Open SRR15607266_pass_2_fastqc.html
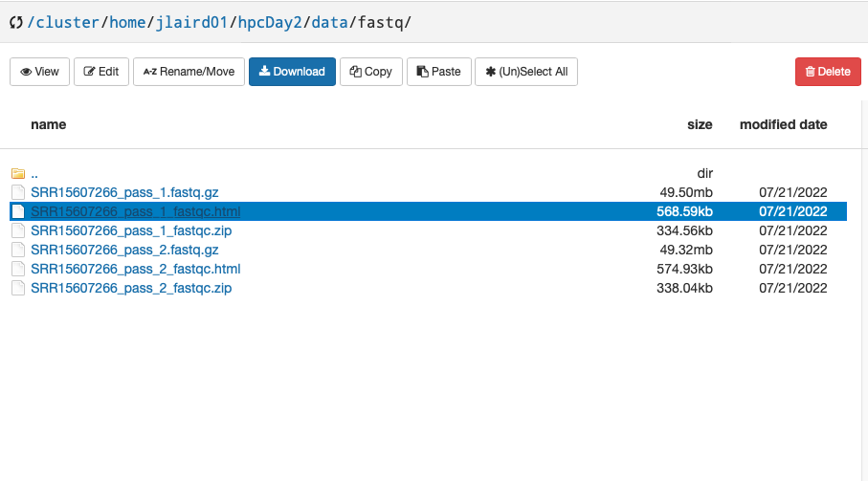This screenshot has width=868, height=481. [x=136, y=269]
